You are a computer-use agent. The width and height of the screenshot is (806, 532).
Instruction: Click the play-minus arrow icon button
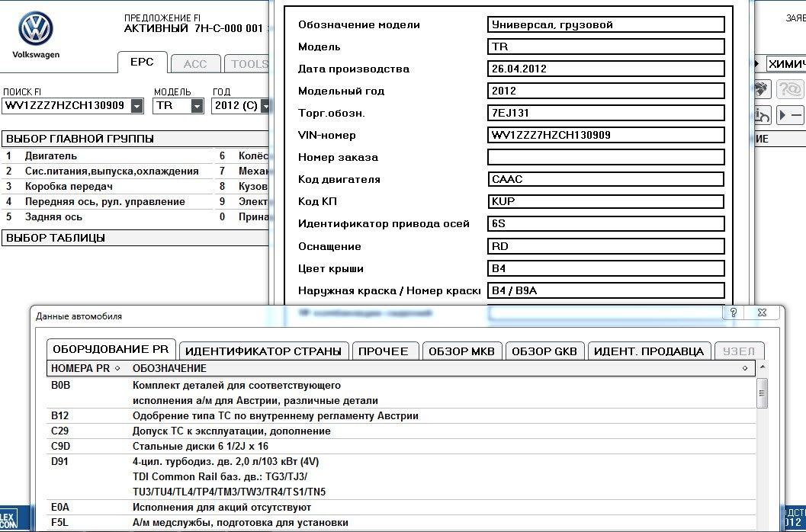tap(790, 116)
